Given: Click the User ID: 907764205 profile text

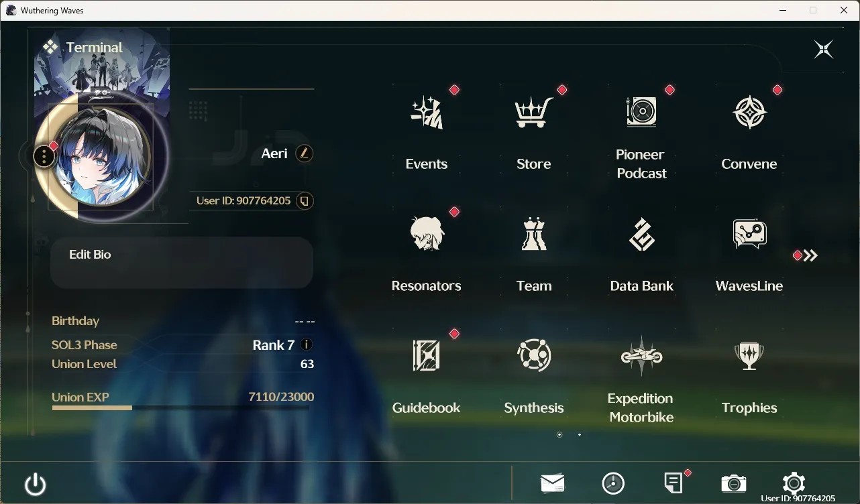Looking at the screenshot, I should click(244, 200).
